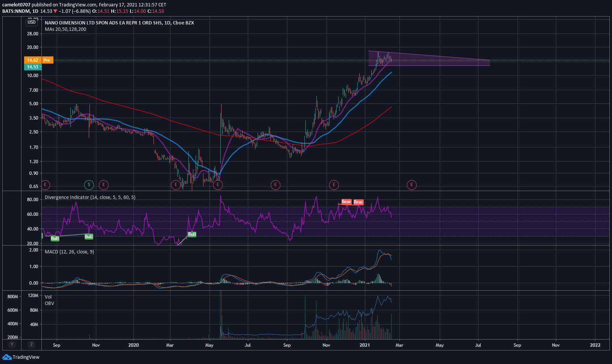The width and height of the screenshot is (612, 364).
Task: Click the TradingView wordmark at bottom
Action: point(26,357)
